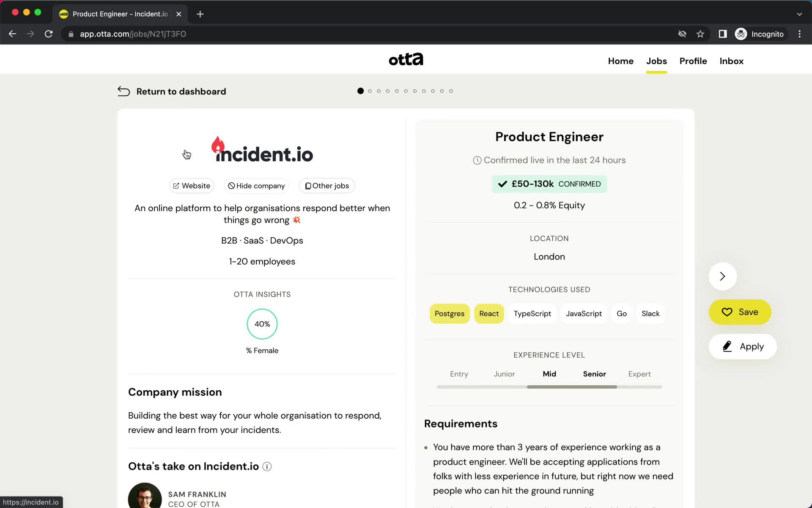Click the apply pencil icon button

coord(727,346)
